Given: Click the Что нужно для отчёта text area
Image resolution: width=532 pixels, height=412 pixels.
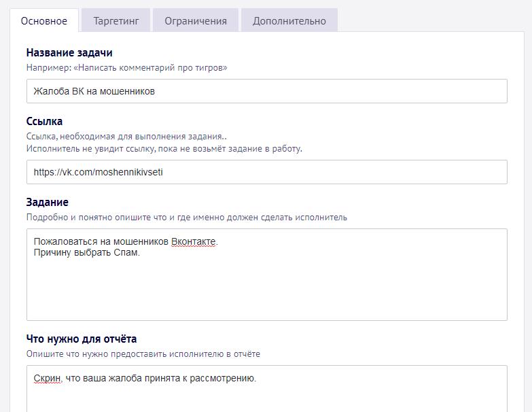Looking at the screenshot, I should click(x=266, y=389).
